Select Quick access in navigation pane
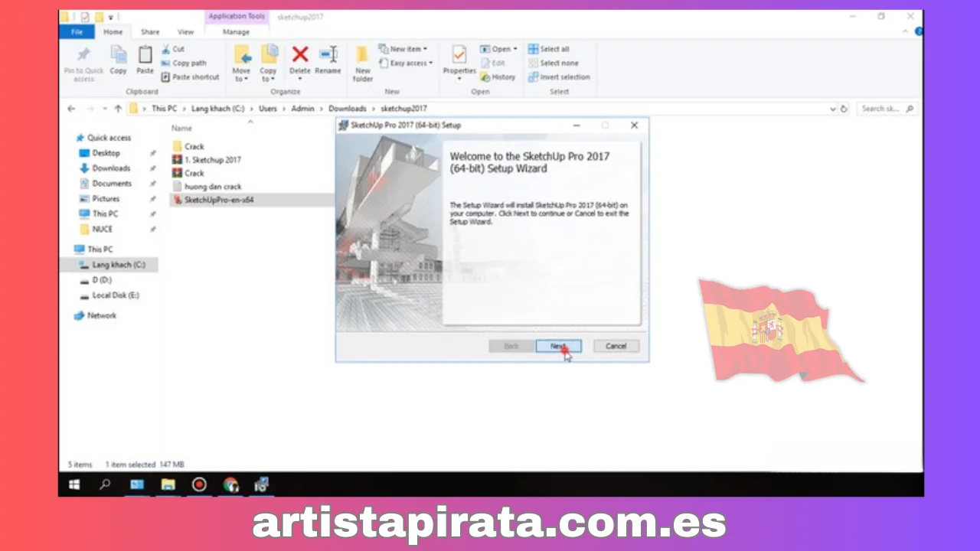The height and width of the screenshot is (551, 980). 109,138
